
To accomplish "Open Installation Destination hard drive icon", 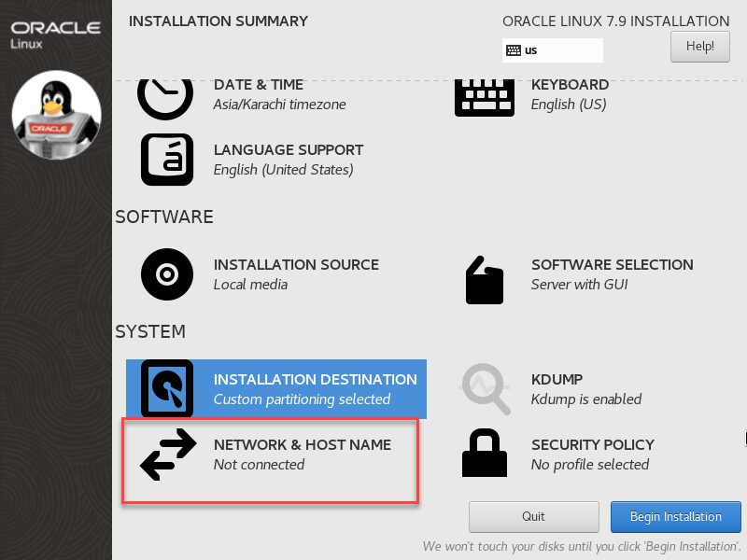I will tap(167, 388).
